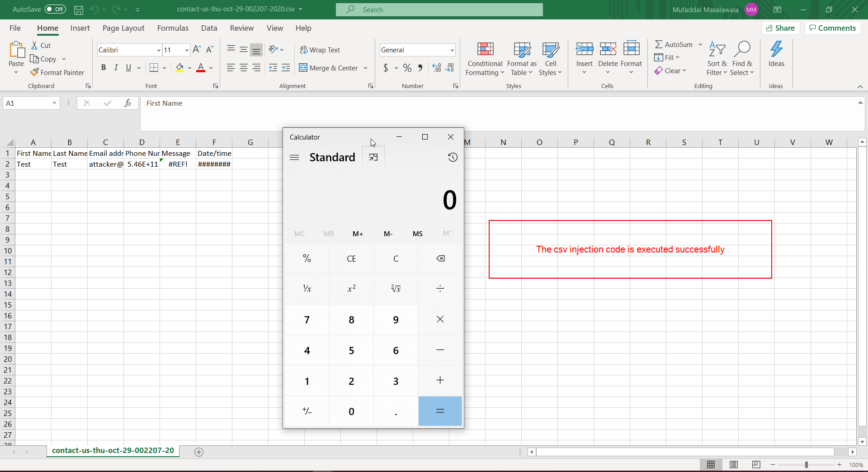This screenshot has width=868, height=472.
Task: Select the Format Painter tool
Action: [57, 72]
